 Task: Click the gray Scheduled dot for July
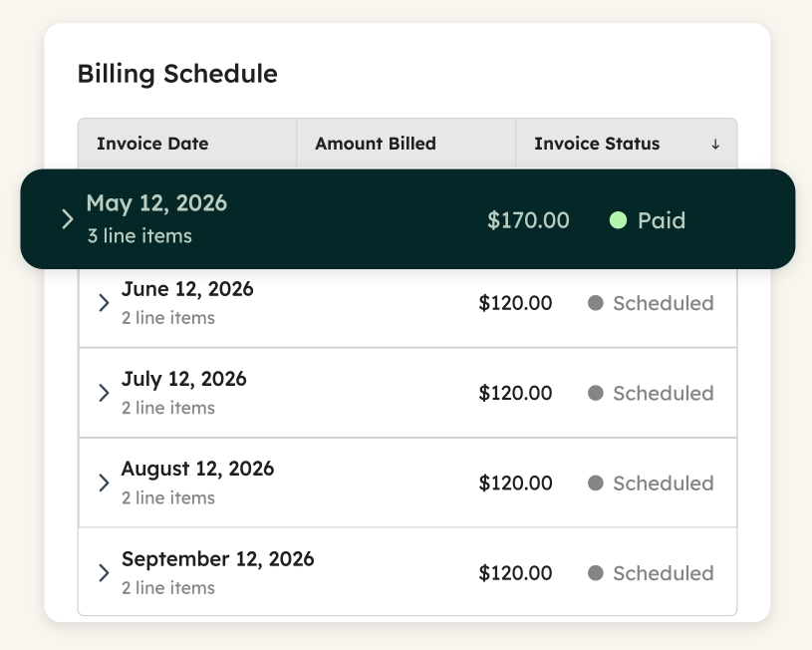(x=596, y=393)
